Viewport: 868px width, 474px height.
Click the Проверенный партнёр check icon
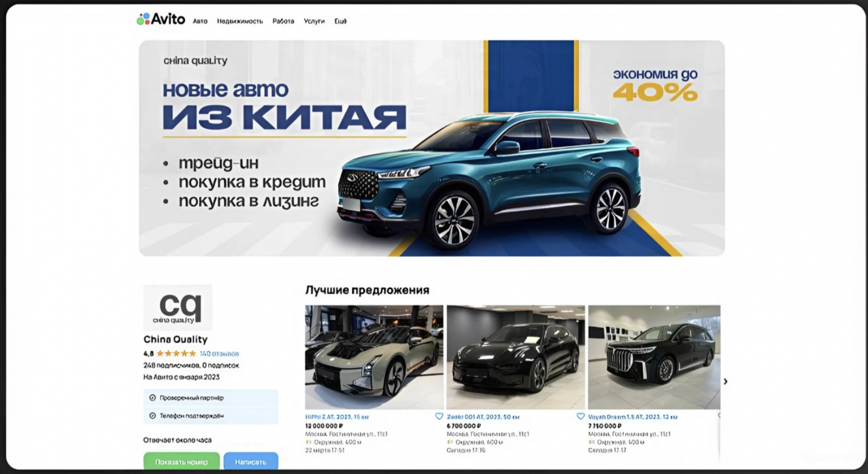(x=152, y=398)
